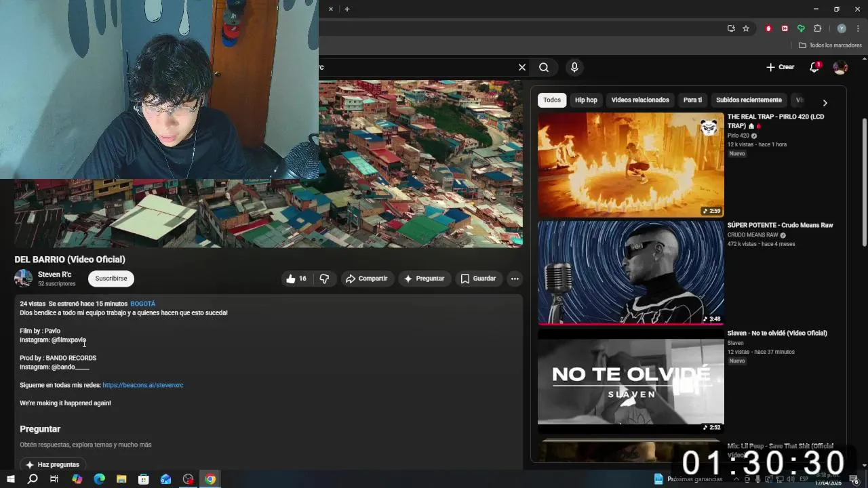Open Steven R'c channel avatar
Image resolution: width=868 pixels, height=488 pixels.
click(24, 279)
